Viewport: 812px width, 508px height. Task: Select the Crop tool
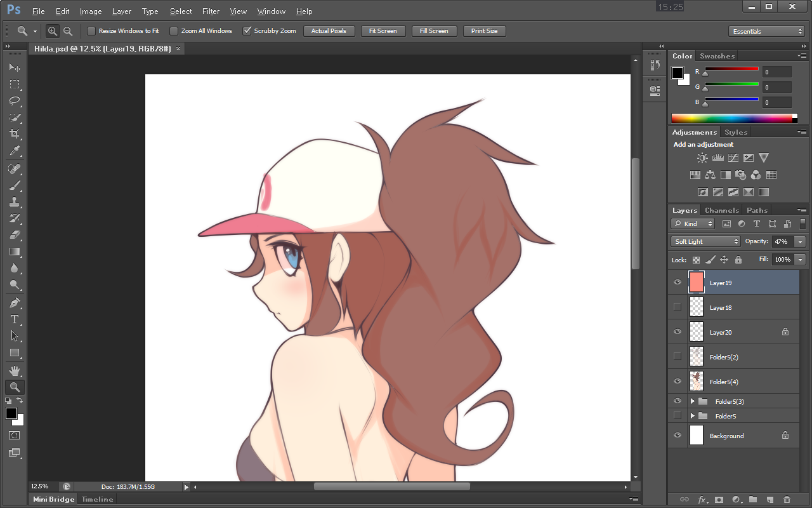click(14, 134)
